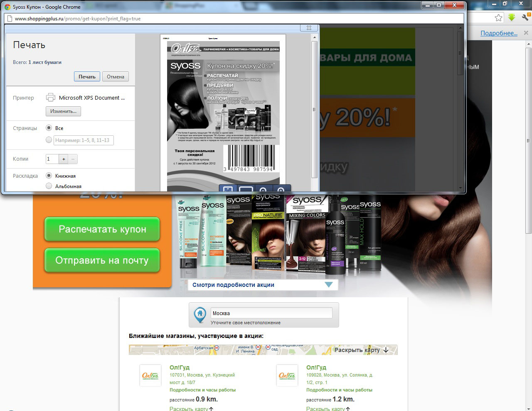Image resolution: width=532 pixels, height=411 pixels.
Task: Click the map strip with Арбатская
Action: pos(263,350)
